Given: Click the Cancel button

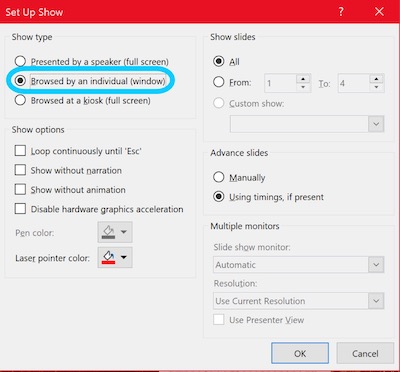Looking at the screenshot, I should (365, 353).
